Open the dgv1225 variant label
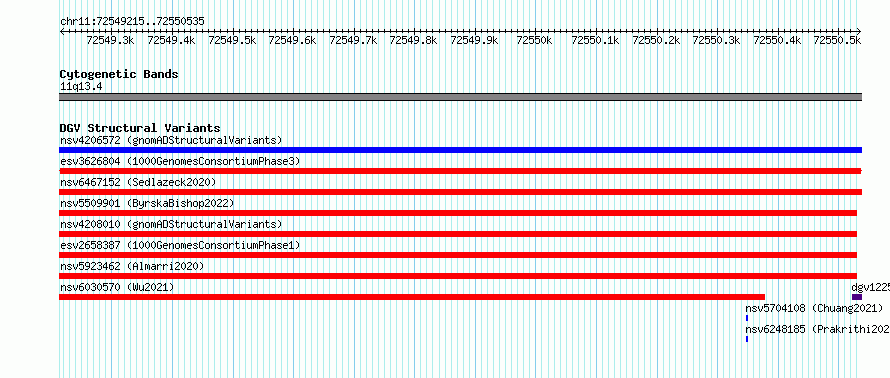This screenshot has width=890, height=378. (x=871, y=287)
